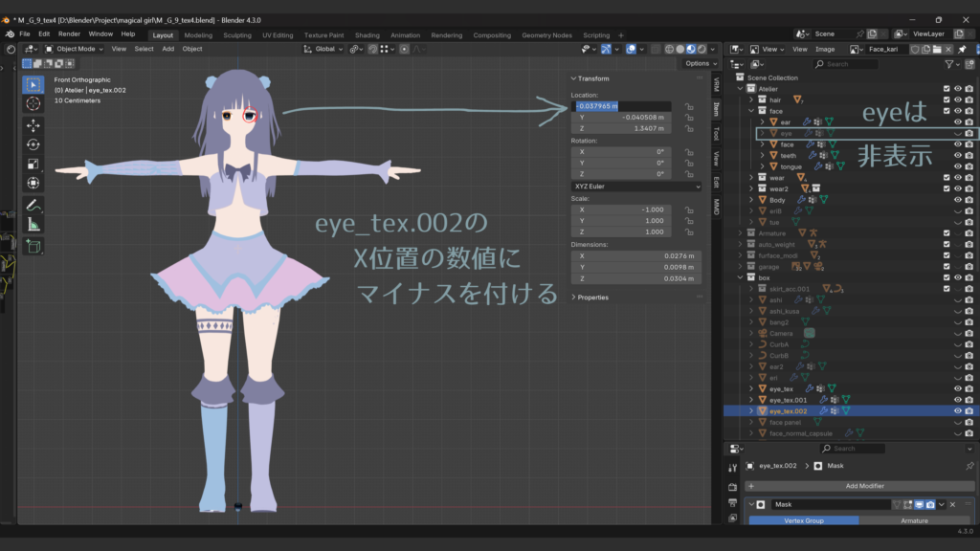The width and height of the screenshot is (980, 551).
Task: Show the hidden eye object in outliner
Action: 958,134
